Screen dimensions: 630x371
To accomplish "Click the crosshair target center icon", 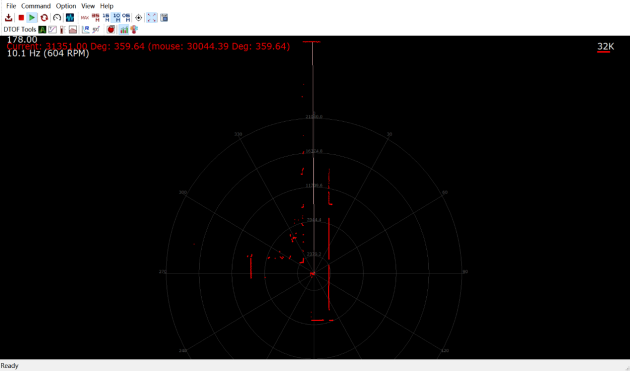I will tap(139, 18).
